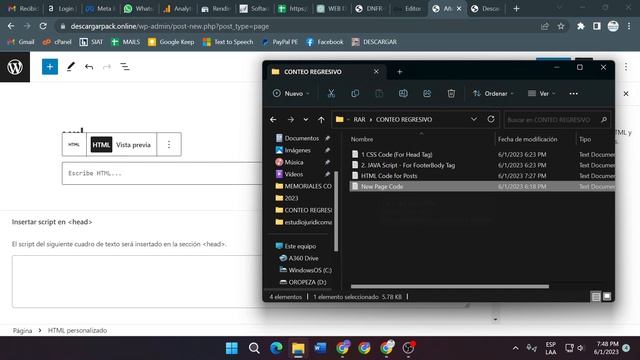Switch to HTML edit mode tab
Viewport: 640px width, 360px height.
(101, 144)
